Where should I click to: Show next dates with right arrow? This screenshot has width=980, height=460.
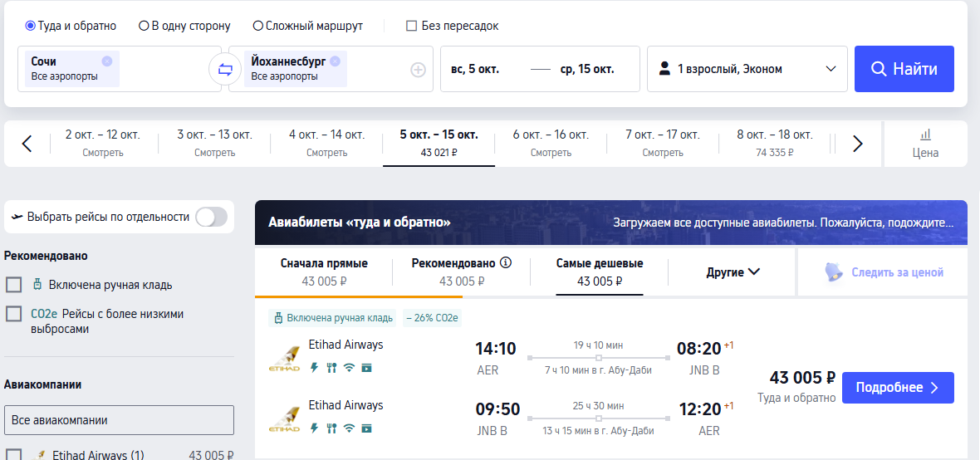(x=857, y=144)
